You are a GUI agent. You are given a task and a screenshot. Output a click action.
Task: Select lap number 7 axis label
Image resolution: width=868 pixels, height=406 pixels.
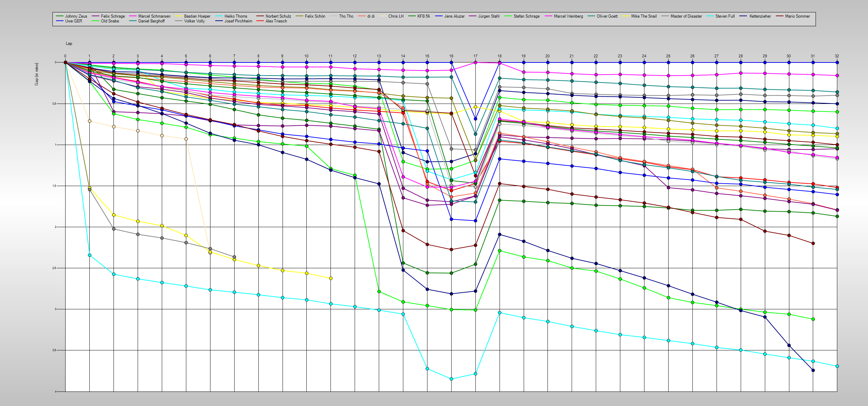[234, 56]
